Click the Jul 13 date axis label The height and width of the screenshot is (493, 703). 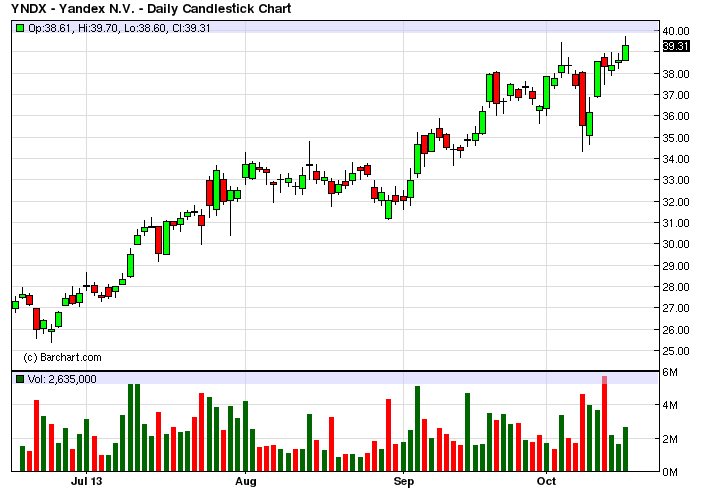[x=87, y=481]
